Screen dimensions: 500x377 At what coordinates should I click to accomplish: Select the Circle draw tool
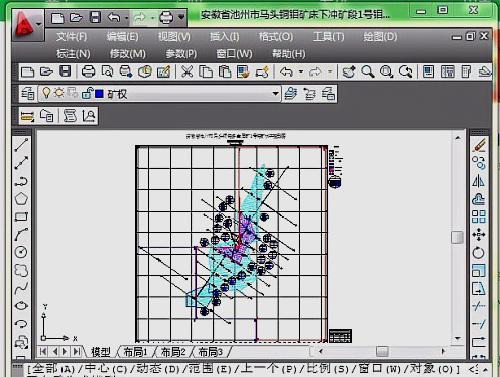21,252
